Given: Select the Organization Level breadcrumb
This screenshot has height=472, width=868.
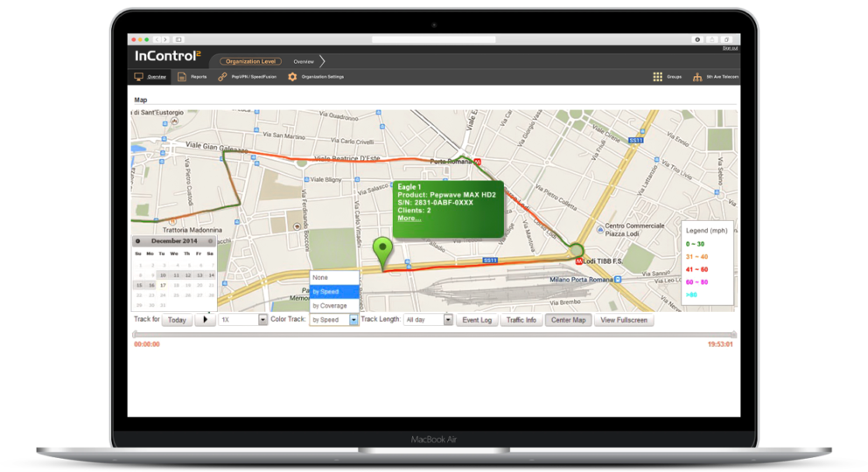Looking at the screenshot, I should [x=251, y=61].
